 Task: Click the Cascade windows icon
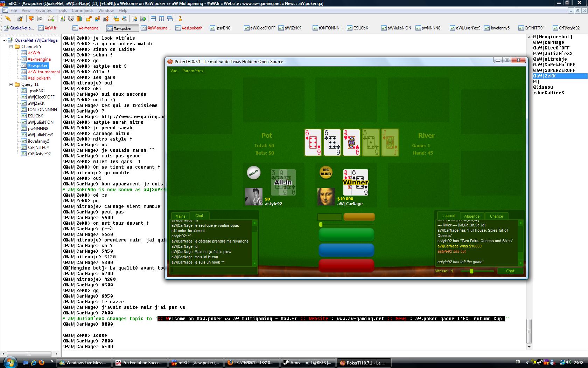tap(170, 19)
